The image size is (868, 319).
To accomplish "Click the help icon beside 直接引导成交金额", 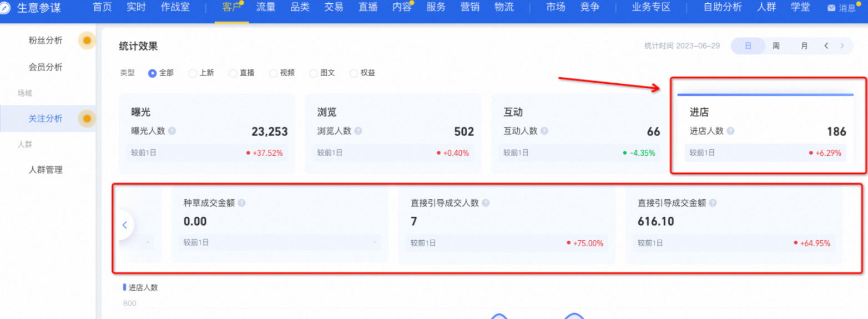I will click(713, 203).
